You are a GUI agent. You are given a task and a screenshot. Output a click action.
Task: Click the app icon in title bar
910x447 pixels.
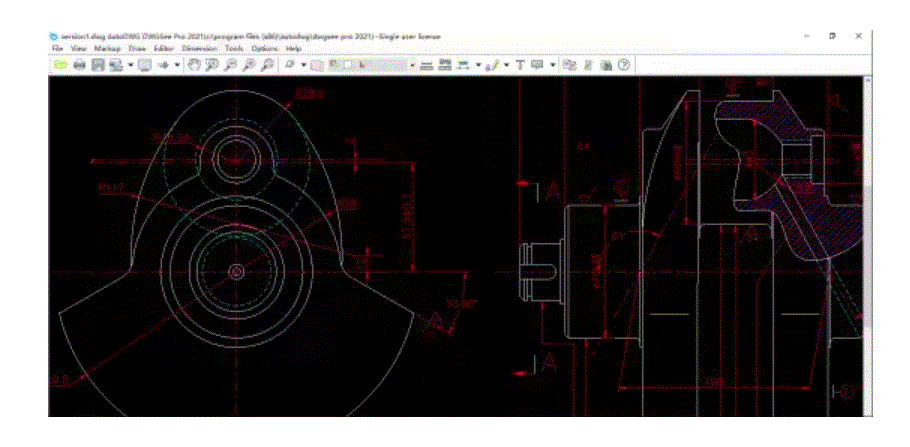54,37
